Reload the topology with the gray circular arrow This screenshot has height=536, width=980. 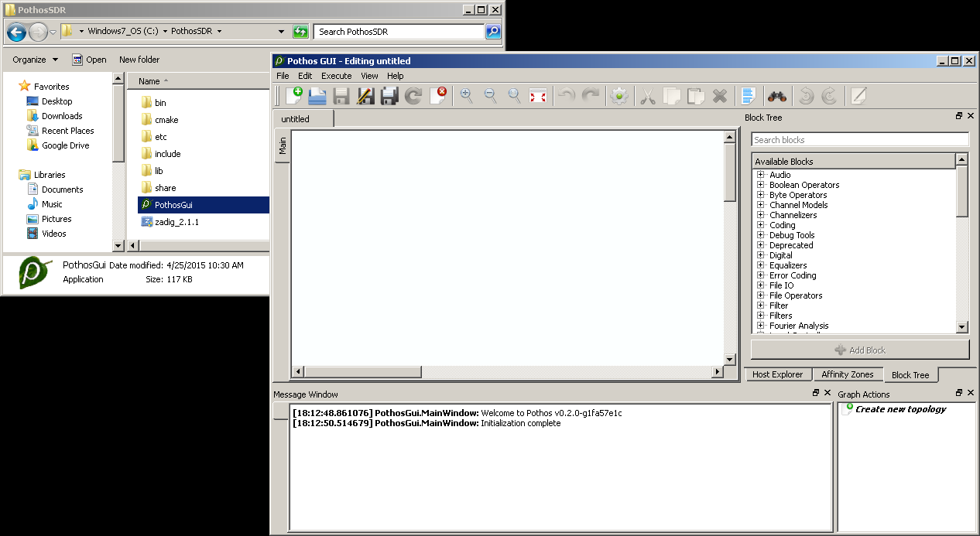point(413,96)
